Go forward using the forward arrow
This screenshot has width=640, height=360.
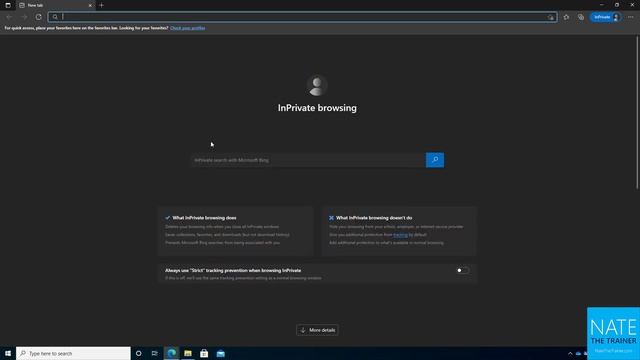click(24, 17)
